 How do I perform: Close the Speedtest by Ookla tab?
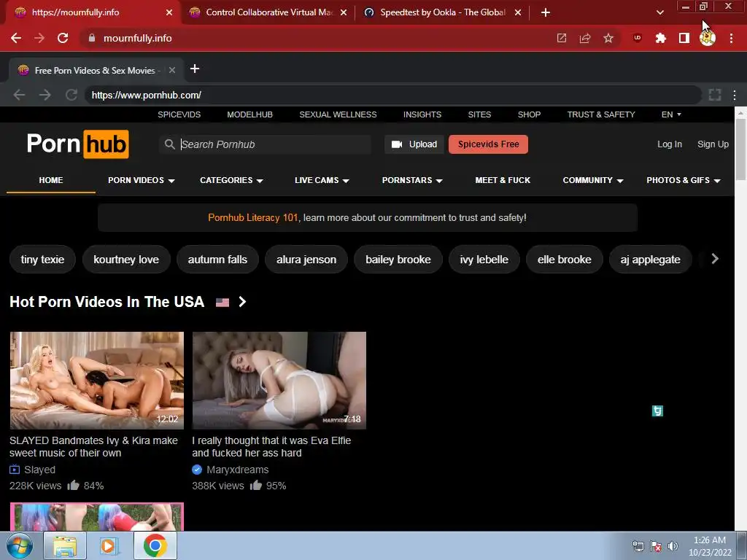pyautogui.click(x=518, y=13)
